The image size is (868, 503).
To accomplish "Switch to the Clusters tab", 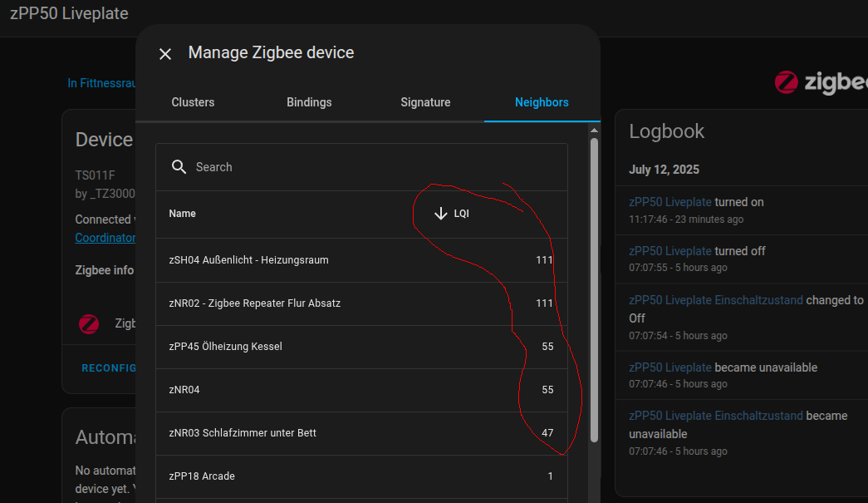I will pos(193,102).
